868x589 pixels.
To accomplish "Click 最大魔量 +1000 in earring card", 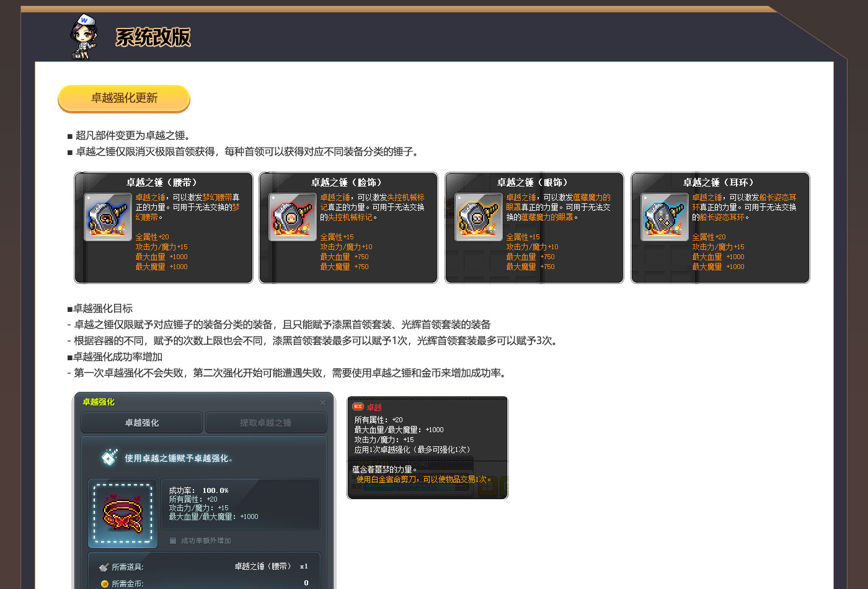I will [x=719, y=267].
